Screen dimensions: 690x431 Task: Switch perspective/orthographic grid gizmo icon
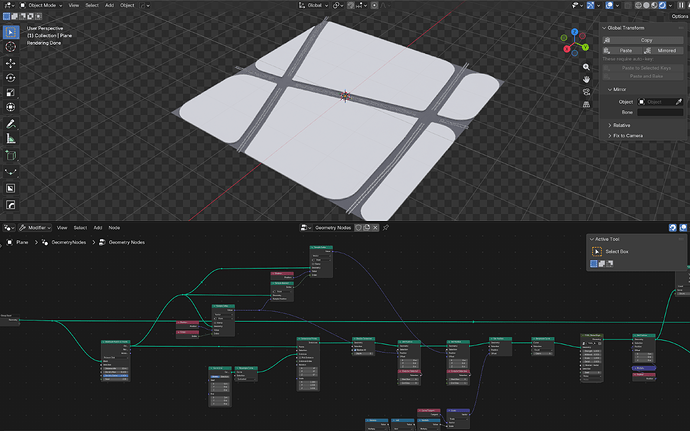[x=586, y=104]
